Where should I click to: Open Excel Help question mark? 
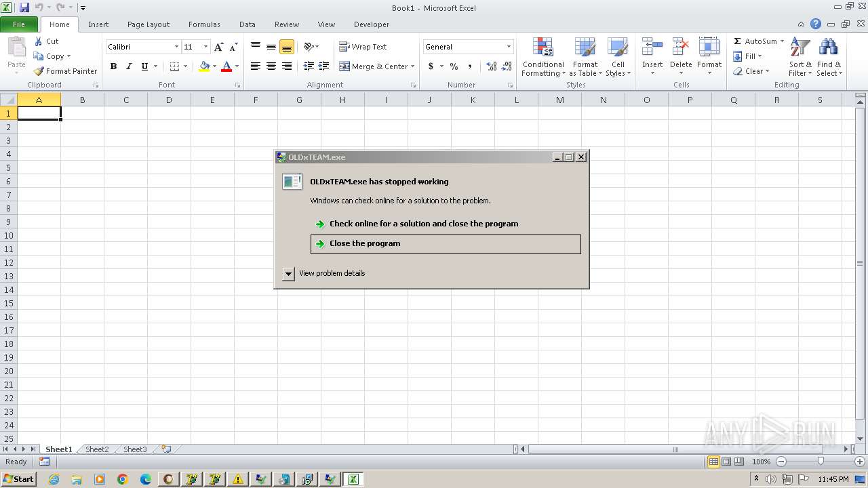pos(816,24)
